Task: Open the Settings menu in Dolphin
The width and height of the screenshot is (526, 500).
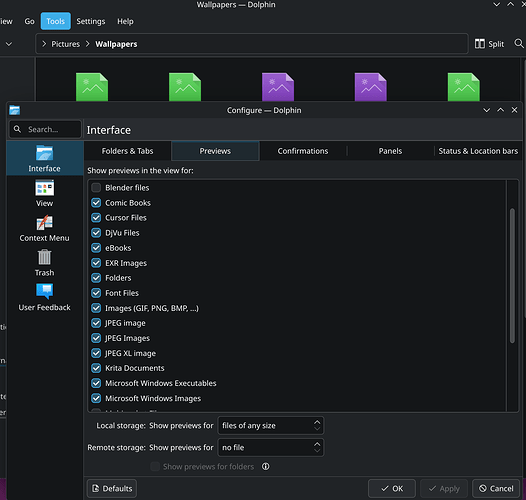Action: [x=91, y=21]
